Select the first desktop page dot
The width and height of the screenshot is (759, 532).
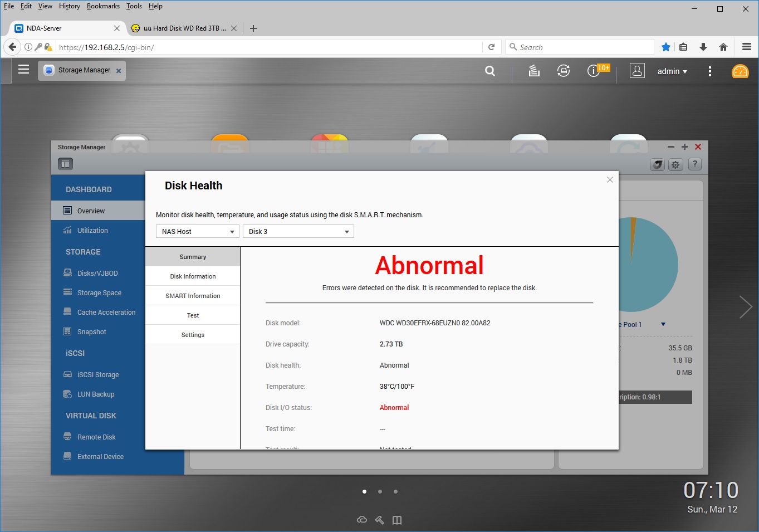click(364, 491)
